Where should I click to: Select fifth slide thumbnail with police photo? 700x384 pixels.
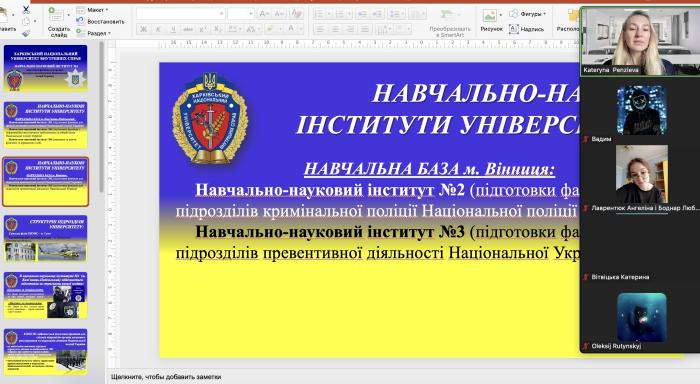coord(46,295)
